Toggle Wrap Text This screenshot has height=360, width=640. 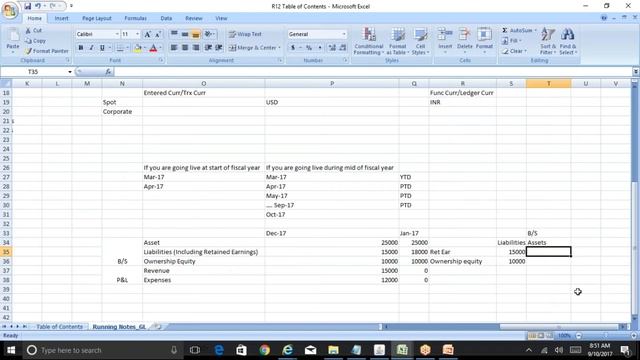point(245,34)
